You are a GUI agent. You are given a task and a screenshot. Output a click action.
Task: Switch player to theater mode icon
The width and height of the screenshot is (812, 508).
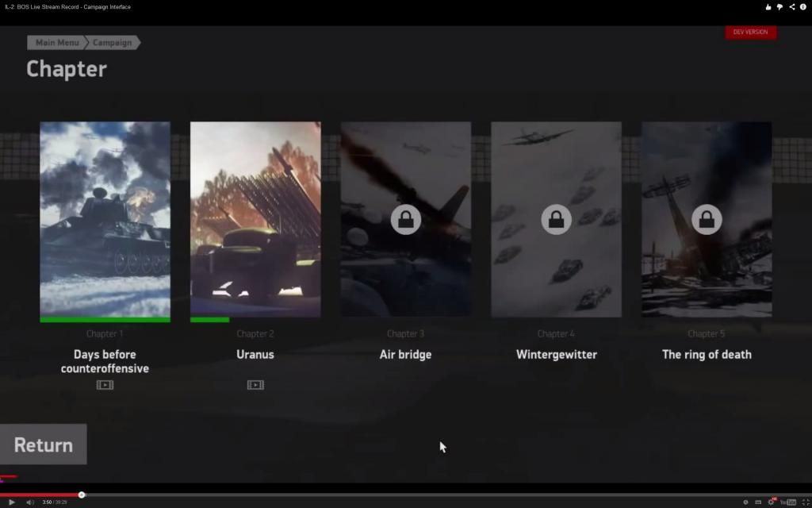click(758, 502)
